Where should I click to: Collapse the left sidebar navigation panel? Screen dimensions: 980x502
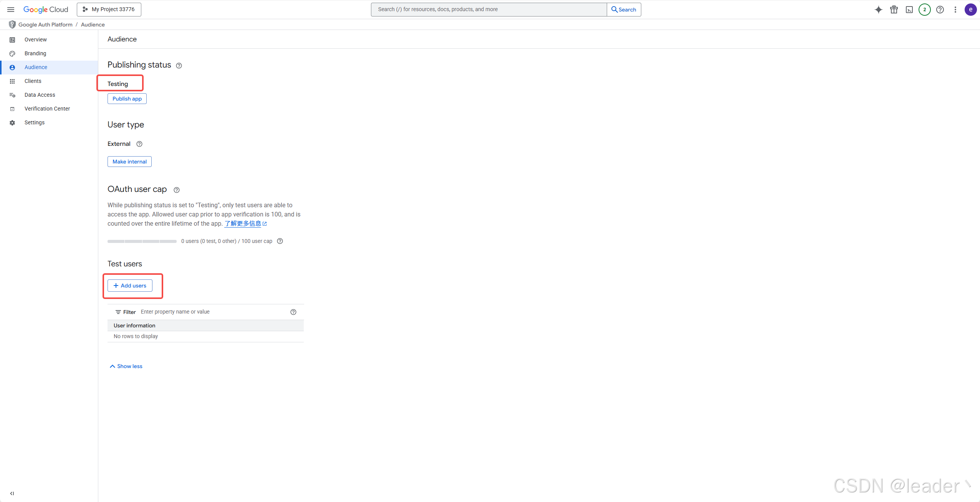(x=12, y=494)
